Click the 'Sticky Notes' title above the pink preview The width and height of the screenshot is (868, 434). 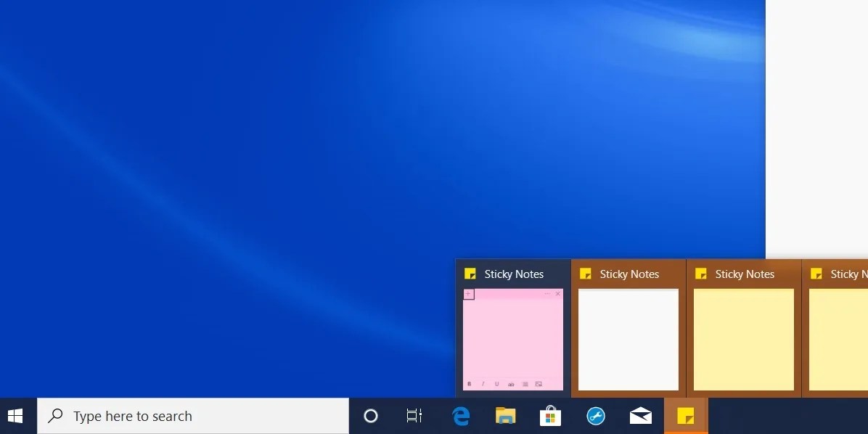[514, 274]
